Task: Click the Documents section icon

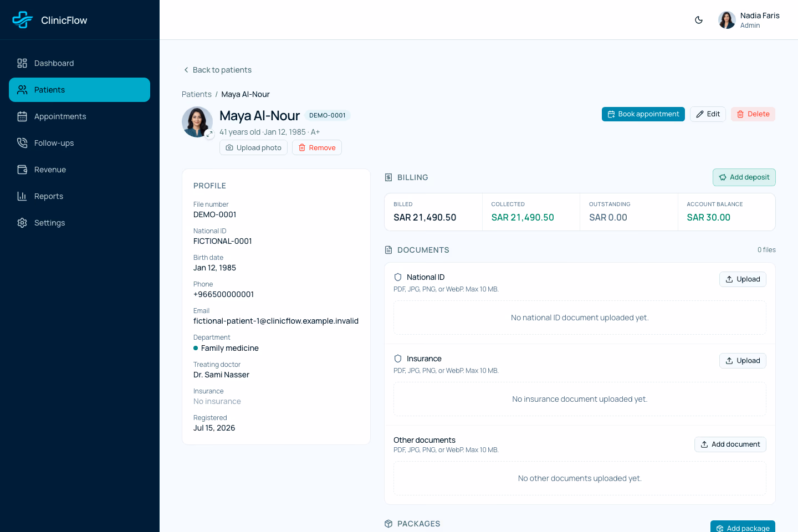Action: (388, 250)
